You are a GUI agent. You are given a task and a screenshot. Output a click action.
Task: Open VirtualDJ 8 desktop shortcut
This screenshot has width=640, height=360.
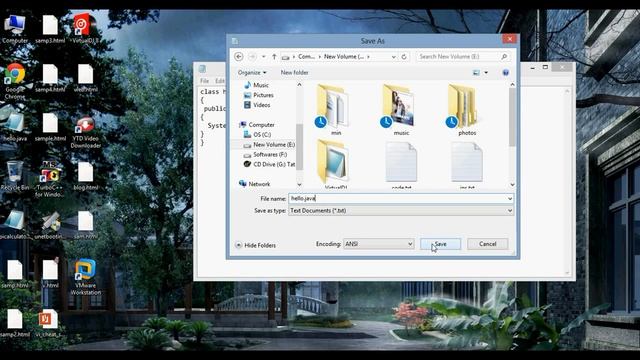pos(85,29)
